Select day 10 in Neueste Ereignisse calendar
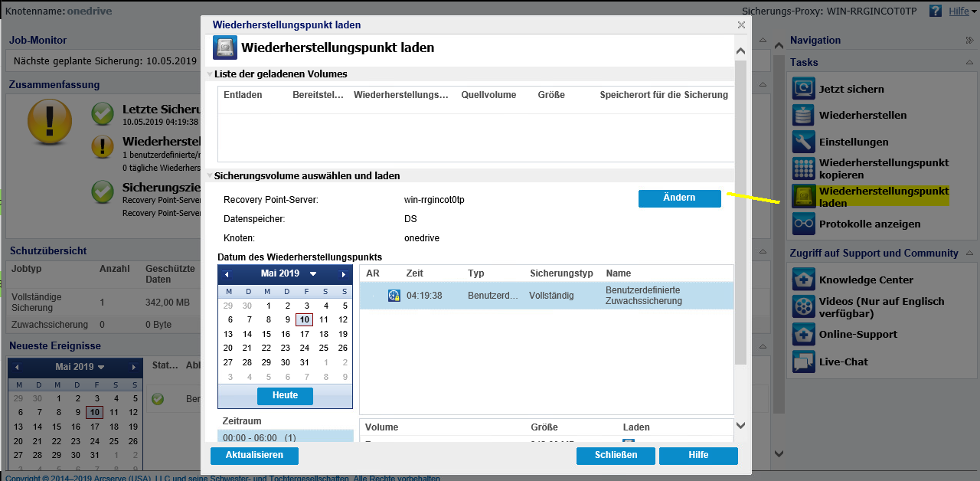This screenshot has width=980, height=481. 94,413
